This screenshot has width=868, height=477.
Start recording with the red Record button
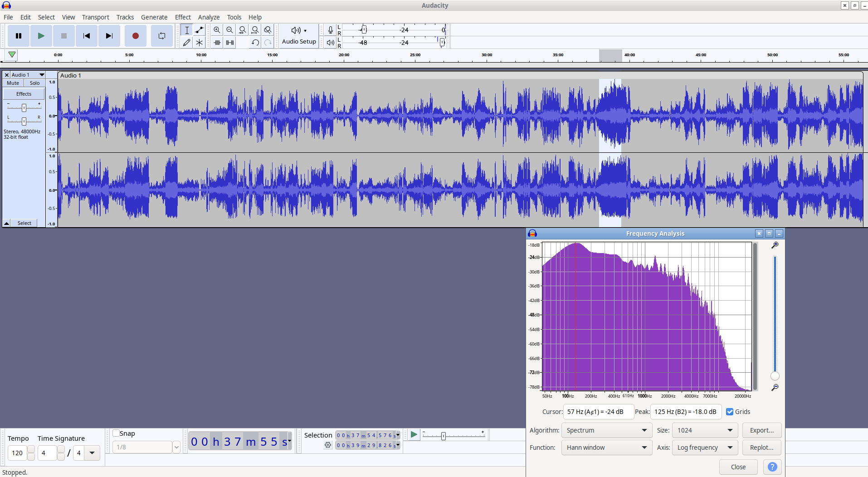pyautogui.click(x=135, y=36)
